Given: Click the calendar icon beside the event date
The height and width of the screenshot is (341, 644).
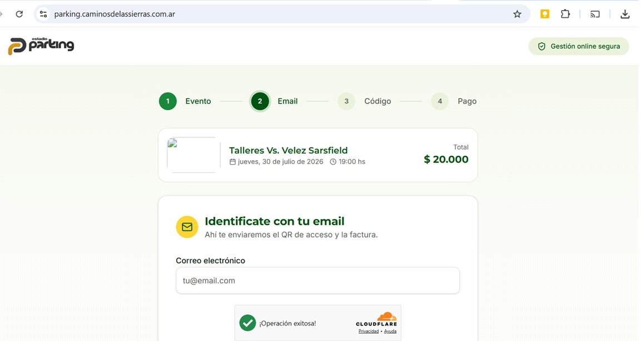Looking at the screenshot, I should (232, 162).
